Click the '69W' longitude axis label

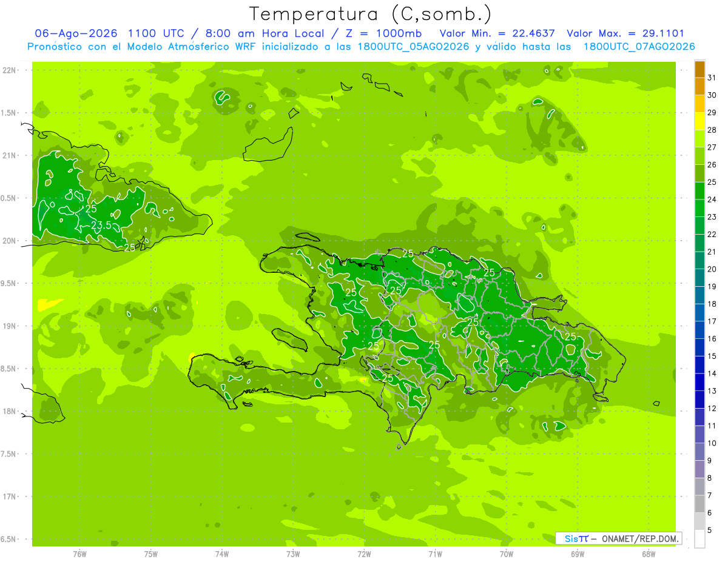click(x=577, y=554)
